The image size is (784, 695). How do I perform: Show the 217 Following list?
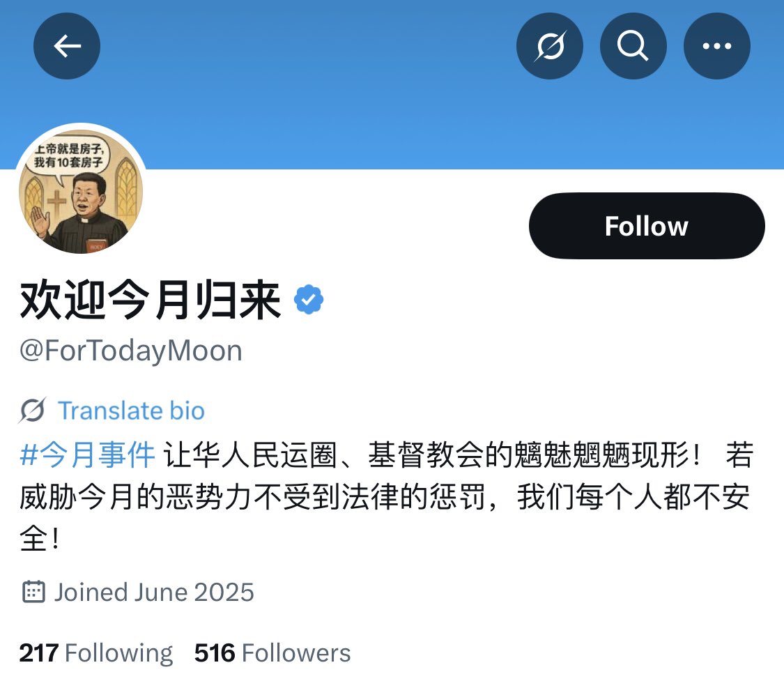point(96,653)
